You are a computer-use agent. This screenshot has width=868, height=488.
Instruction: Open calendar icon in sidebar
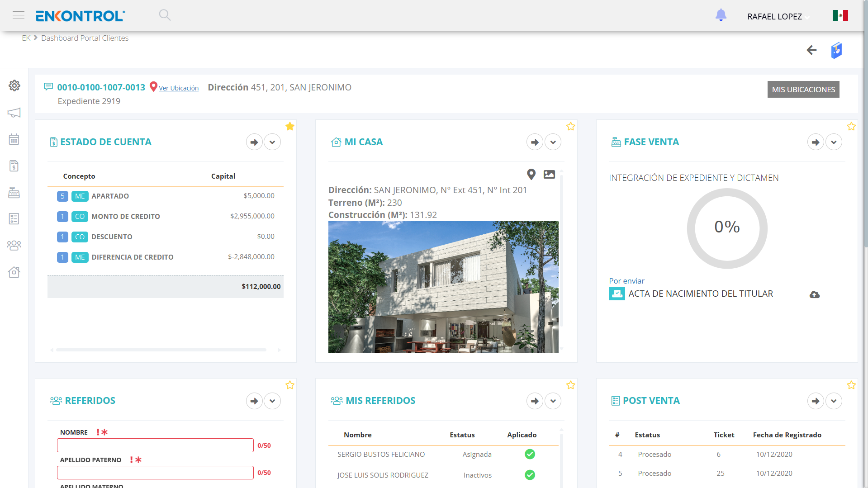click(14, 139)
